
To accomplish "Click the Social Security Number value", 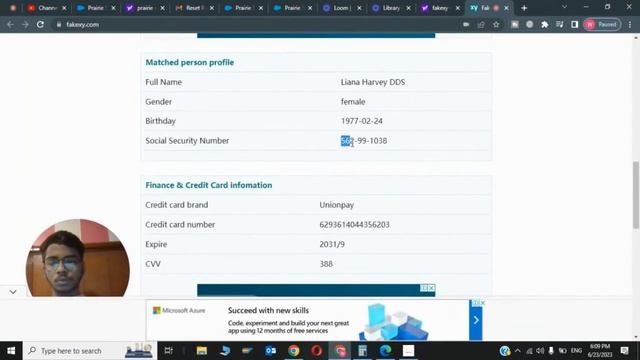I will 364,140.
